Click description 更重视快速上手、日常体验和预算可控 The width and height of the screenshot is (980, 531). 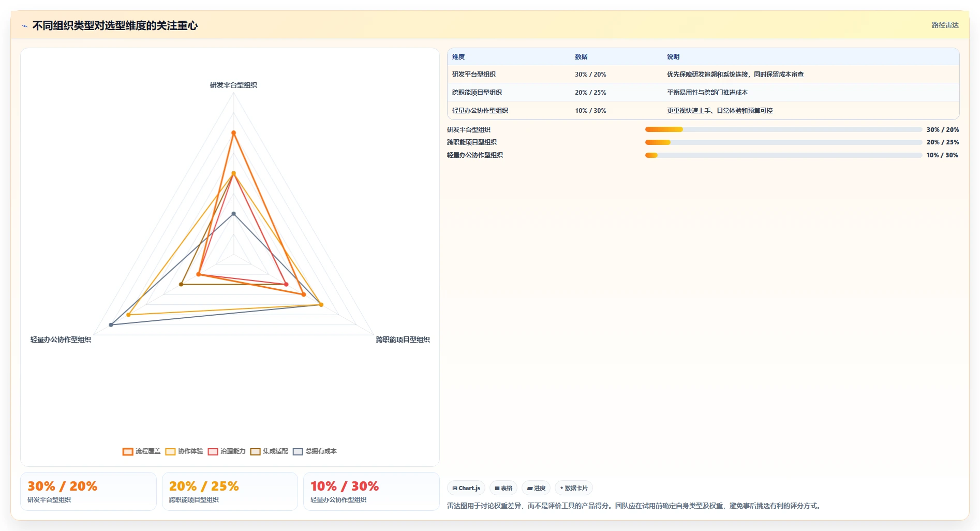pyautogui.click(x=720, y=111)
